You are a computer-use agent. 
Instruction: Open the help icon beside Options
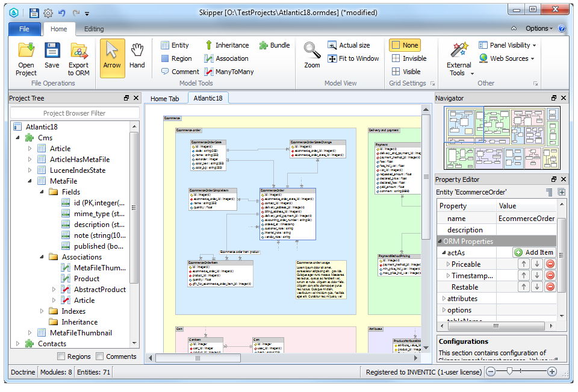point(562,28)
